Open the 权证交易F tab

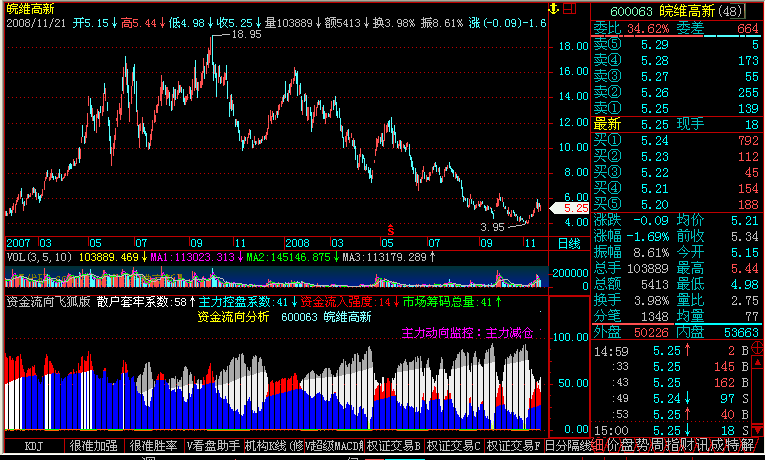[x=514, y=446]
